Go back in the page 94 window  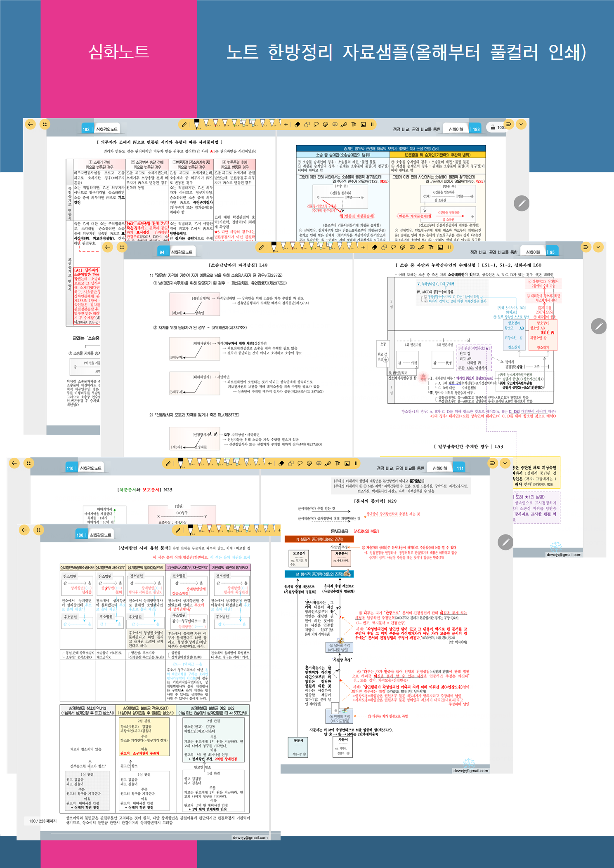pos(107,247)
